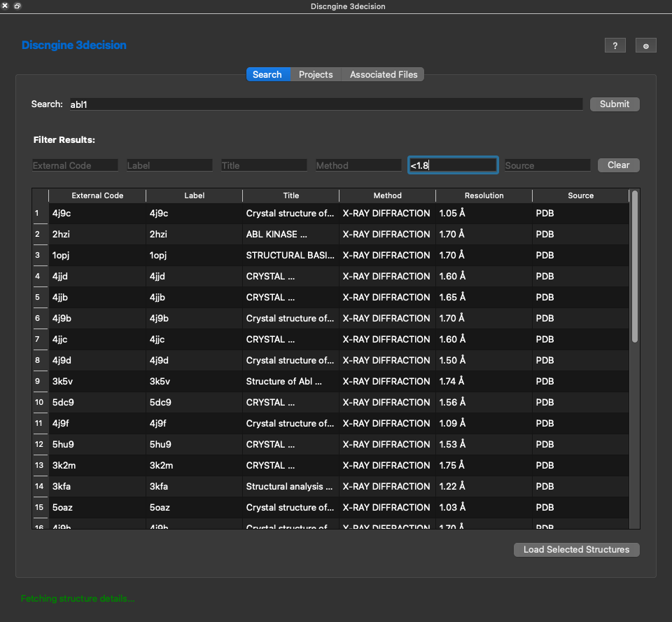The width and height of the screenshot is (672, 622).
Task: Click resolution cell 1.50 Å
Action: pos(484,360)
